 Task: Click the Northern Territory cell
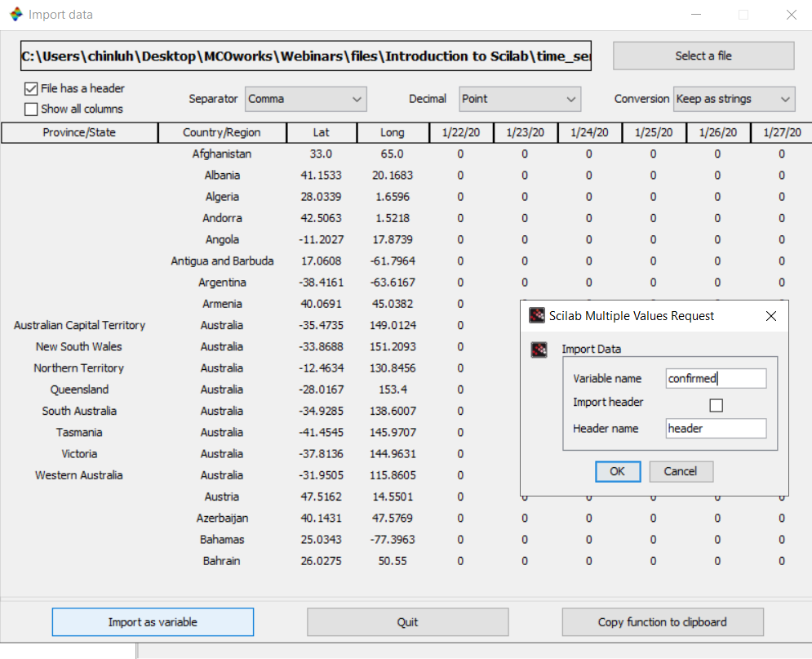click(x=79, y=367)
